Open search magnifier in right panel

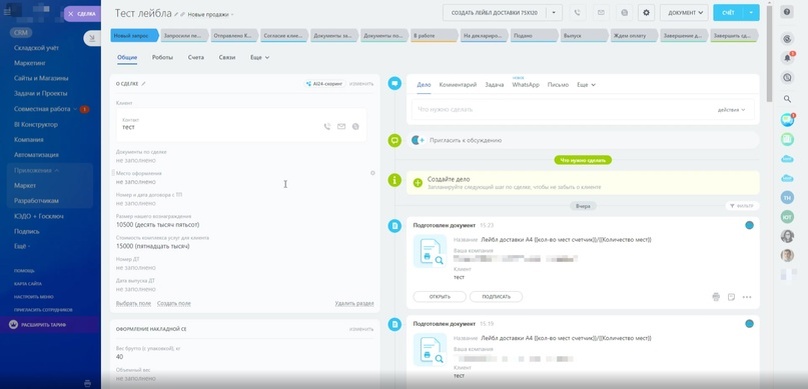tap(787, 99)
